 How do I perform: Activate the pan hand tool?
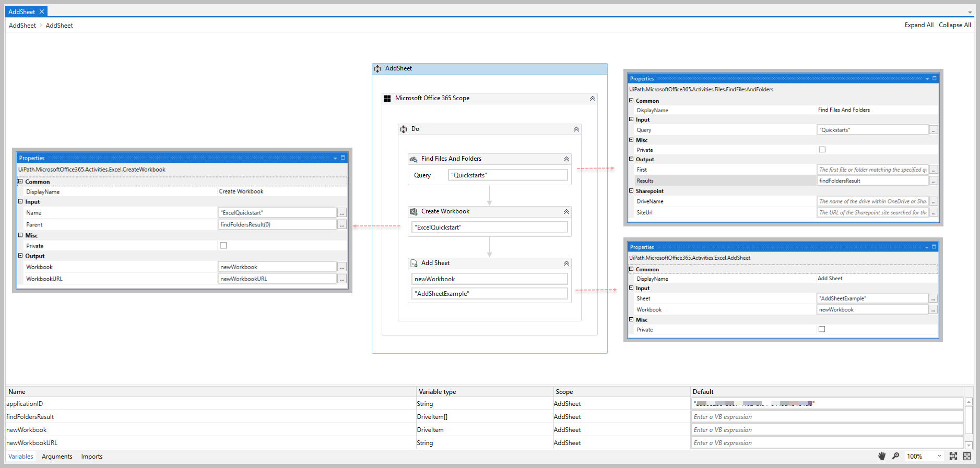click(x=882, y=456)
